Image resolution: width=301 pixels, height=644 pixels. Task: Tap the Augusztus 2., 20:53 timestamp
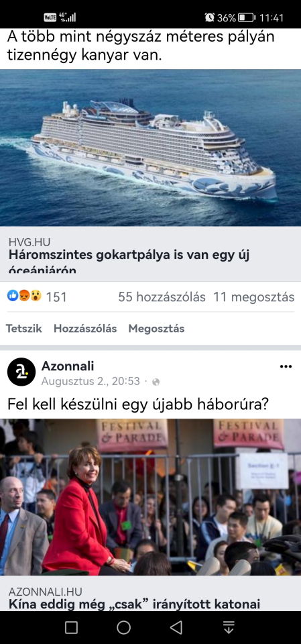[x=91, y=382]
